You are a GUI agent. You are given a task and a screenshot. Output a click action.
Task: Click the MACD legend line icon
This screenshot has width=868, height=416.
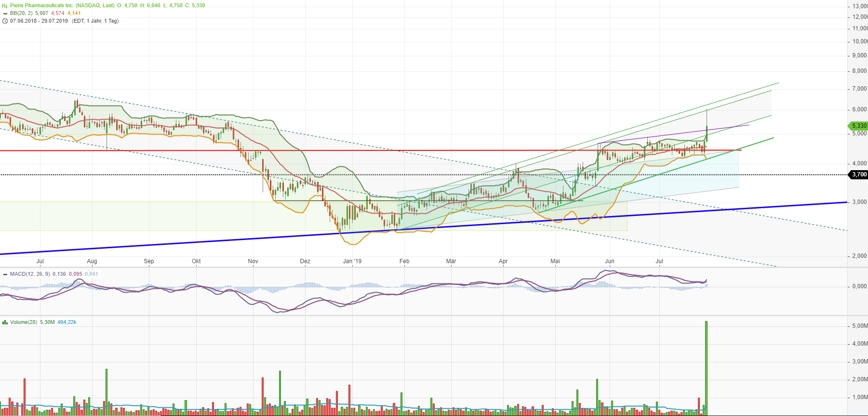coord(5,274)
